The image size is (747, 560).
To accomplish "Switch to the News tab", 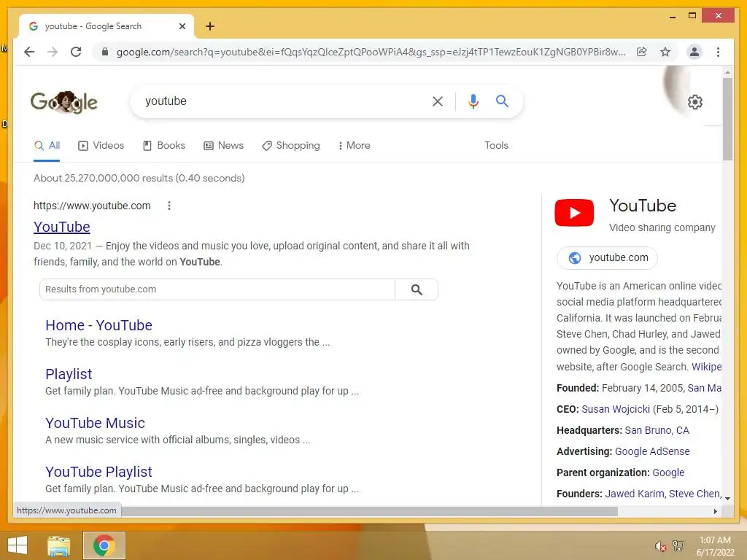I will point(223,146).
